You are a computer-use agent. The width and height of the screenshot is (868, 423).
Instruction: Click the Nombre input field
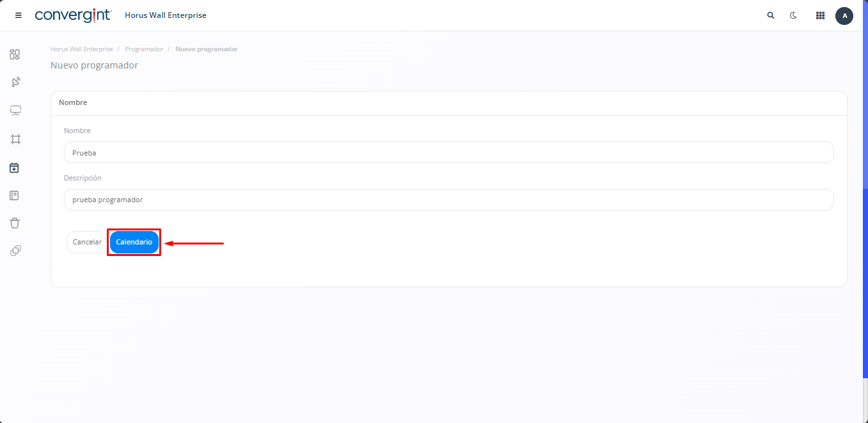point(448,153)
